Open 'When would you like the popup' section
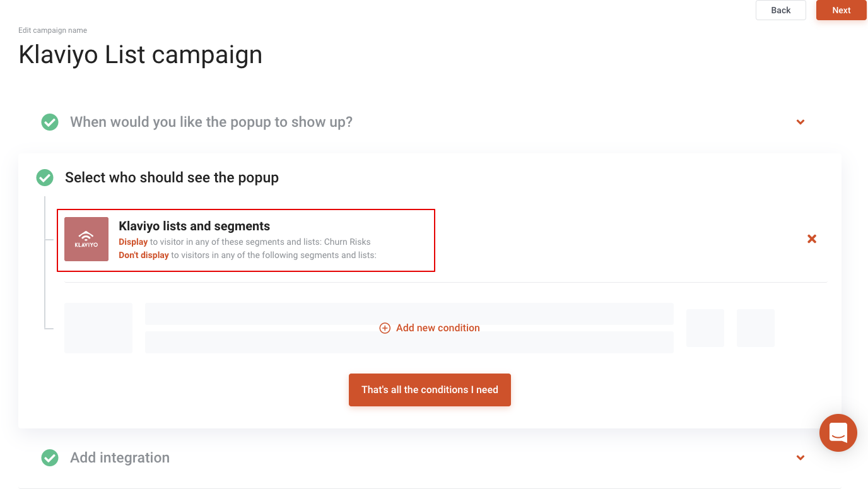 (211, 122)
